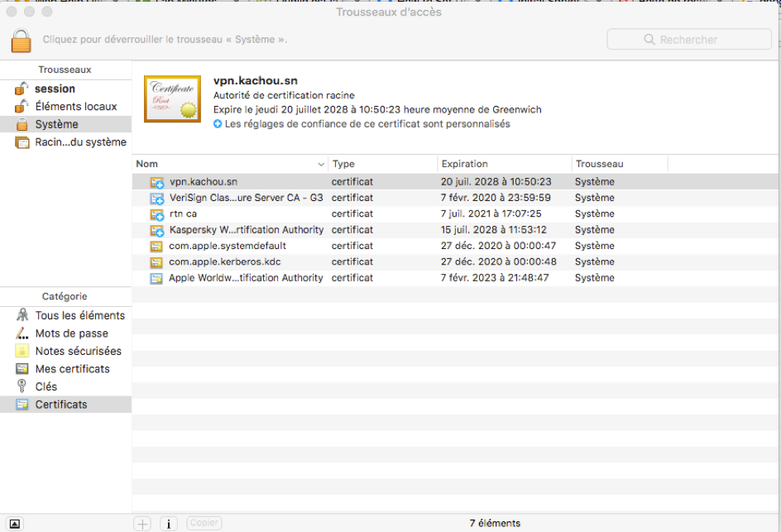Click the certificate icon for Apple Worldw...tification Authority
The width and height of the screenshot is (781, 532).
tap(156, 278)
